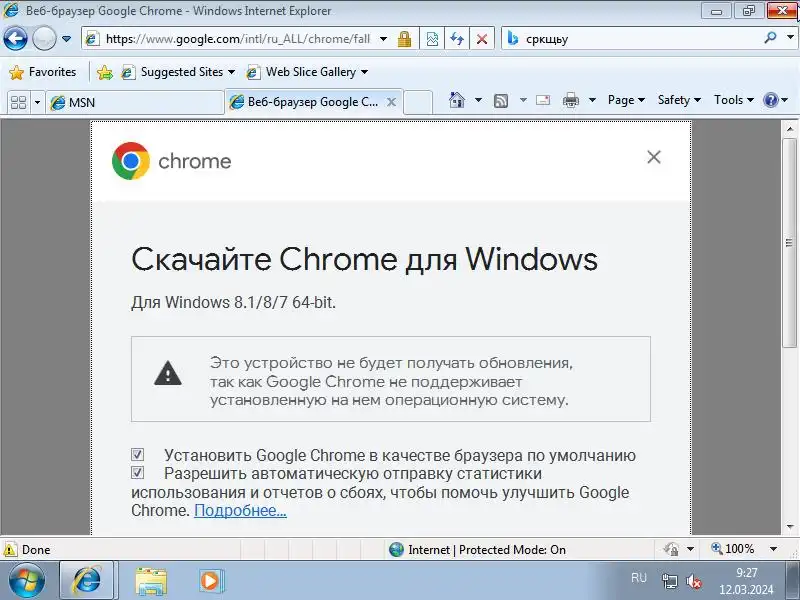Launch Windows Media Player from taskbar

point(210,581)
